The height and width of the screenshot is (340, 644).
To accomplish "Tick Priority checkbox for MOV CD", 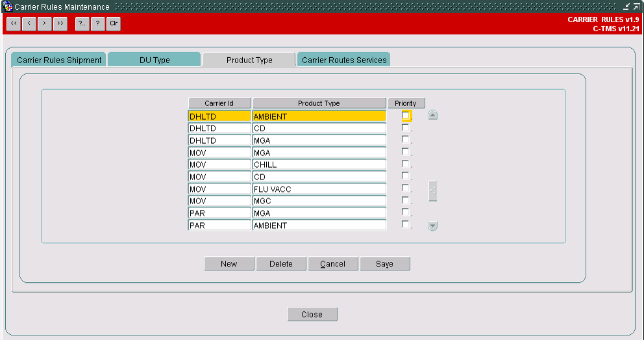I will point(405,176).
